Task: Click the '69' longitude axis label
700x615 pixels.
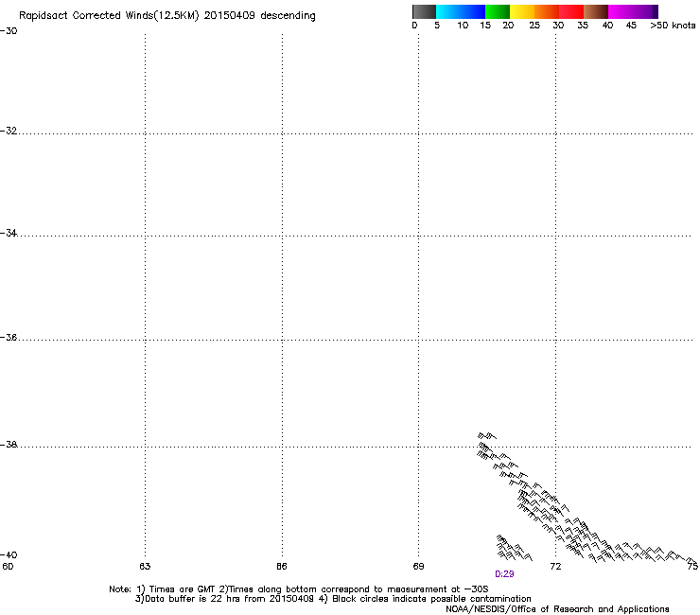Action: tap(418, 567)
